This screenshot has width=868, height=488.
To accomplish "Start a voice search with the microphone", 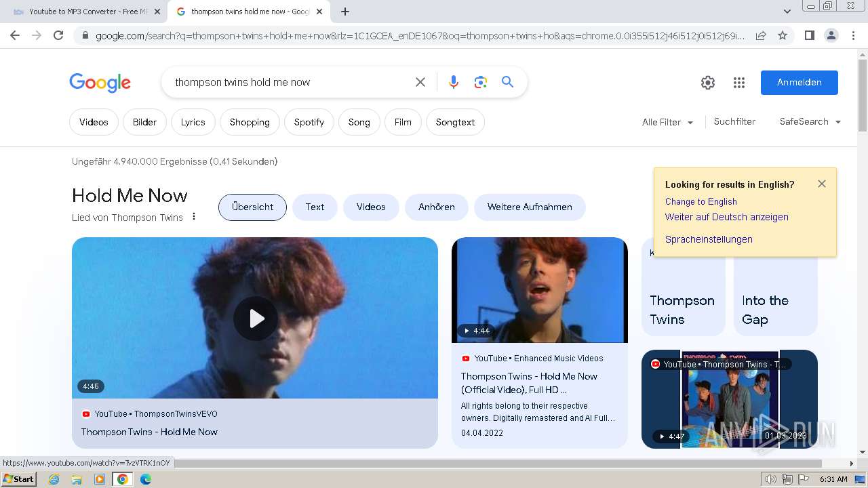I will coord(454,82).
